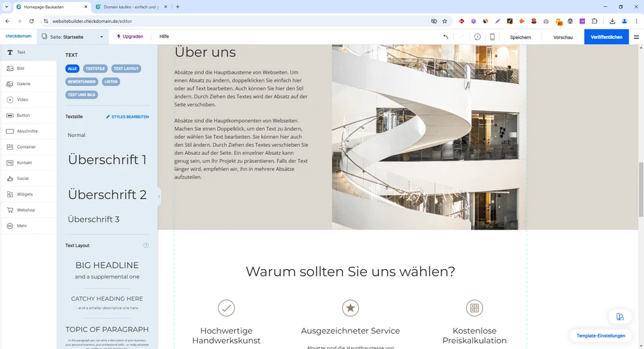Click the Vorschau button
The image size is (644, 349).
point(563,37)
